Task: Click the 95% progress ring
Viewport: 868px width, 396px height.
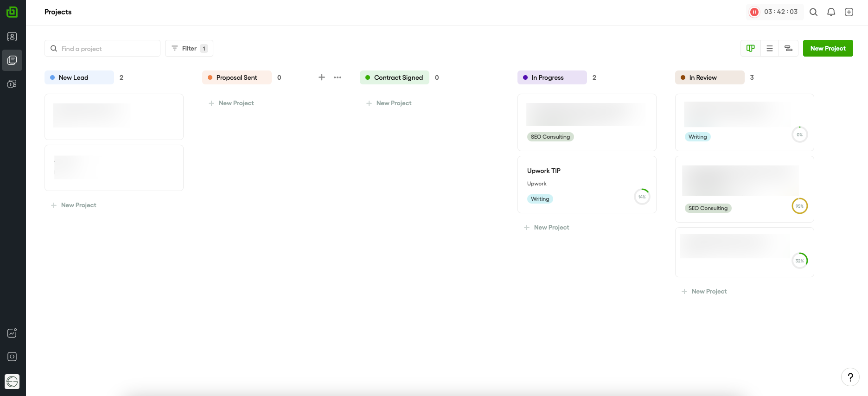Action: [x=800, y=206]
